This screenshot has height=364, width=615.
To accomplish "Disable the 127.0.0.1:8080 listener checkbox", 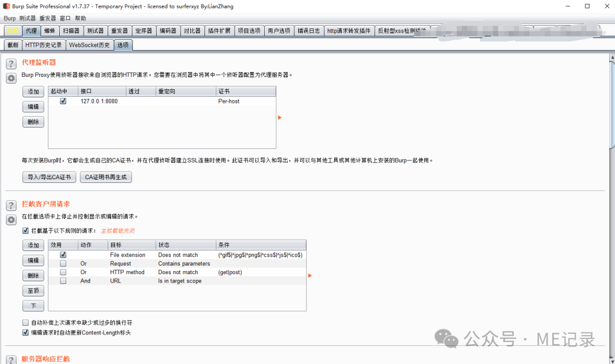I will click(x=63, y=101).
